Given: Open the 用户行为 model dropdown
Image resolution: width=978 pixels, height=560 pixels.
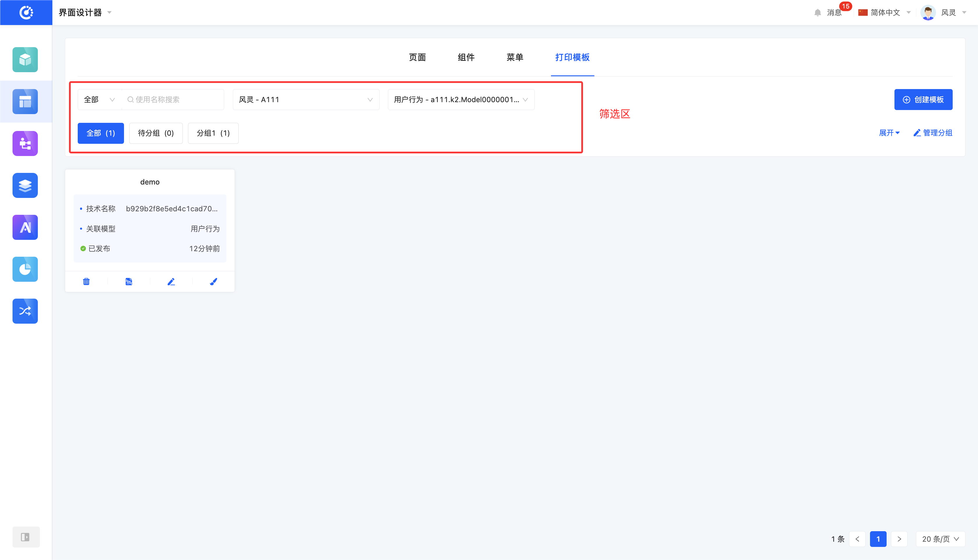Looking at the screenshot, I should [x=461, y=100].
